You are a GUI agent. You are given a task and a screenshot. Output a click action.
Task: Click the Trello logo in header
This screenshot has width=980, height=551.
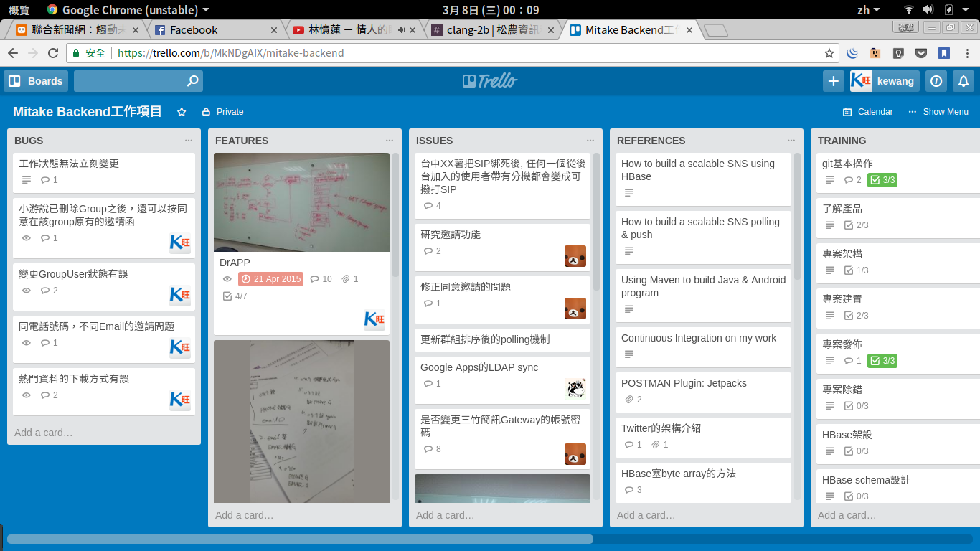pyautogui.click(x=490, y=81)
